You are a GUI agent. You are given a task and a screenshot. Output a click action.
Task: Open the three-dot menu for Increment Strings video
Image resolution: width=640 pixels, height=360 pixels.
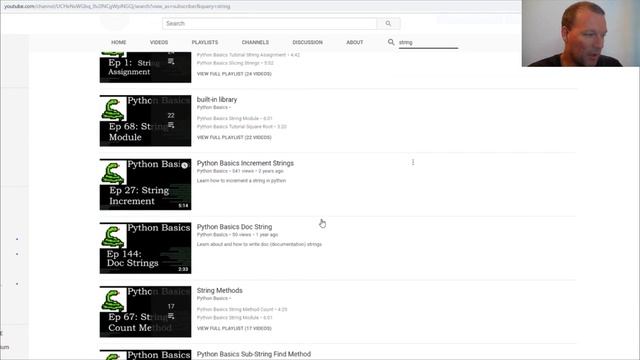pyautogui.click(x=413, y=162)
